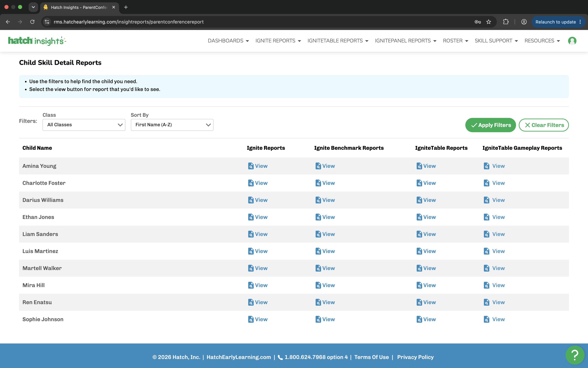Reload the page with the refresh icon
This screenshot has width=588, height=368.
[x=32, y=22]
